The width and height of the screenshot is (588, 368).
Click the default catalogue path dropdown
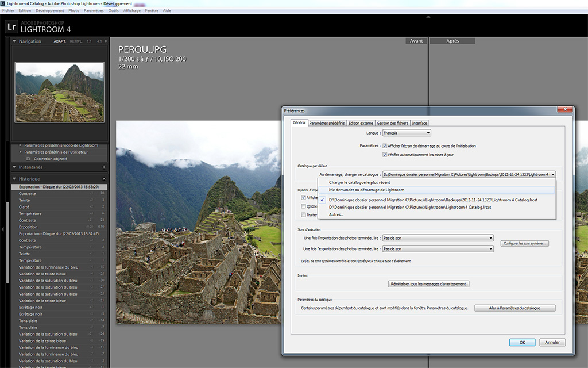coord(469,174)
